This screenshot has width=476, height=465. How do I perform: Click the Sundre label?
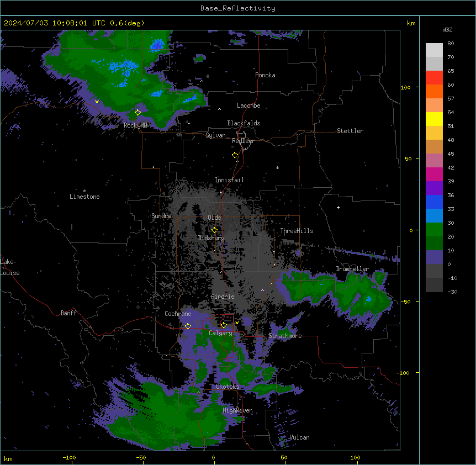161,216
